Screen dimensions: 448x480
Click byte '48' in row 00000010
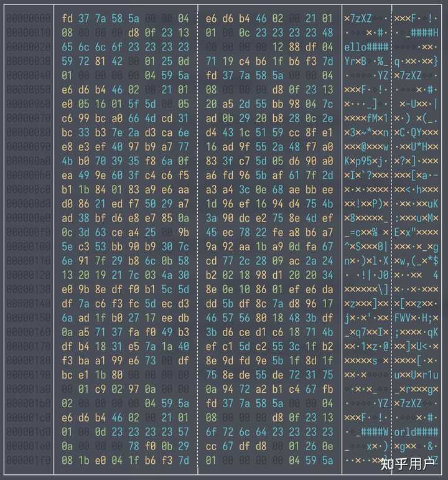pyautogui.click(x=327, y=33)
